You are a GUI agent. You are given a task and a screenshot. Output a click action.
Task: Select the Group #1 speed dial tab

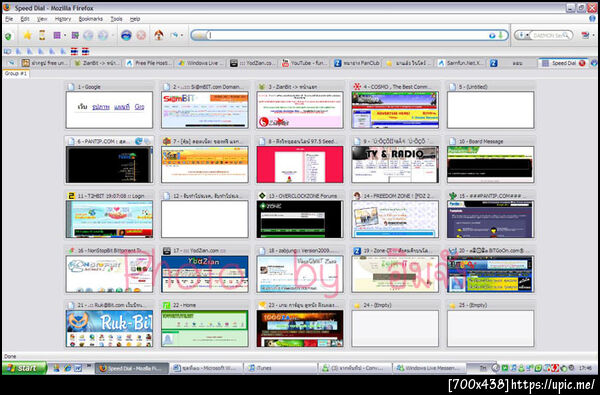tap(16, 73)
